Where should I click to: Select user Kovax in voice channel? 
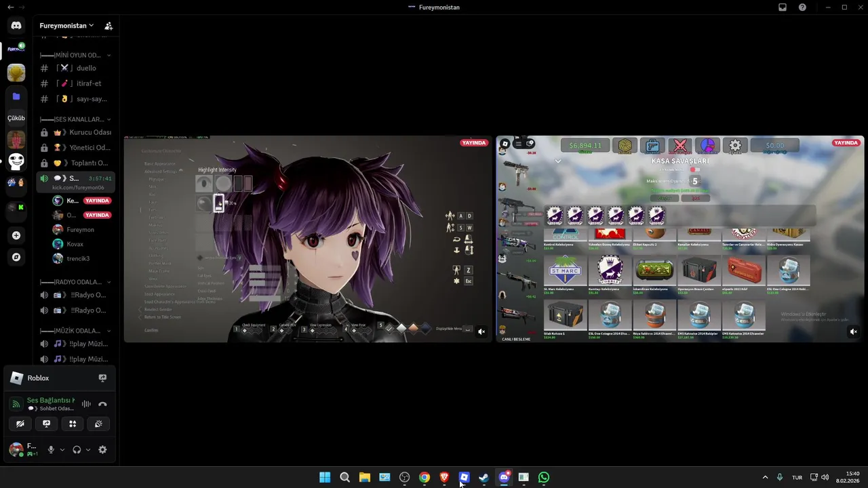[x=82, y=244]
